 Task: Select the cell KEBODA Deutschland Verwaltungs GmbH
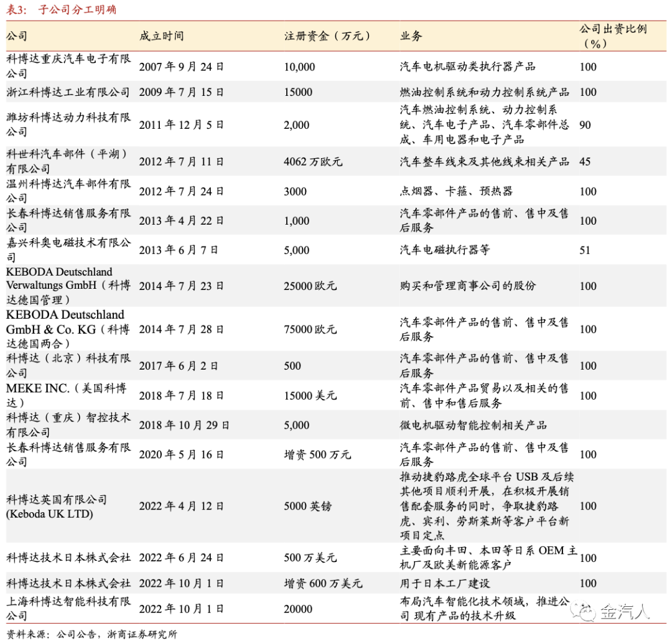pyautogui.click(x=68, y=286)
